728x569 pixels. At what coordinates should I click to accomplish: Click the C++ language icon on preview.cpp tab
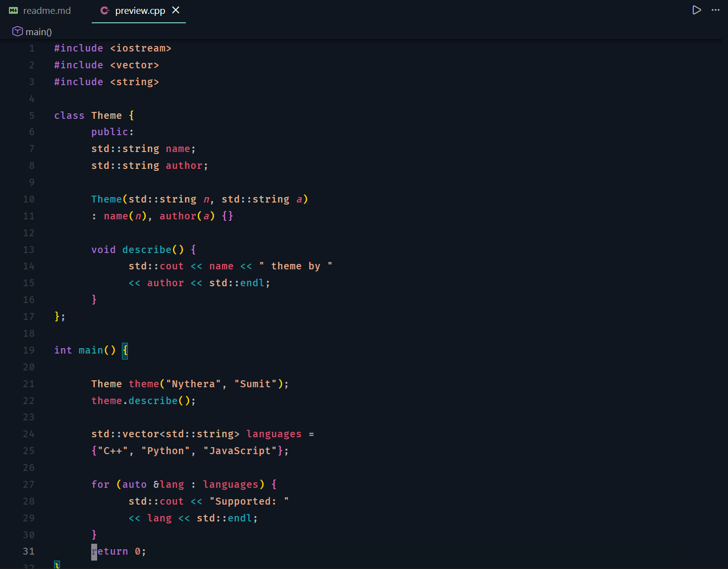[104, 10]
